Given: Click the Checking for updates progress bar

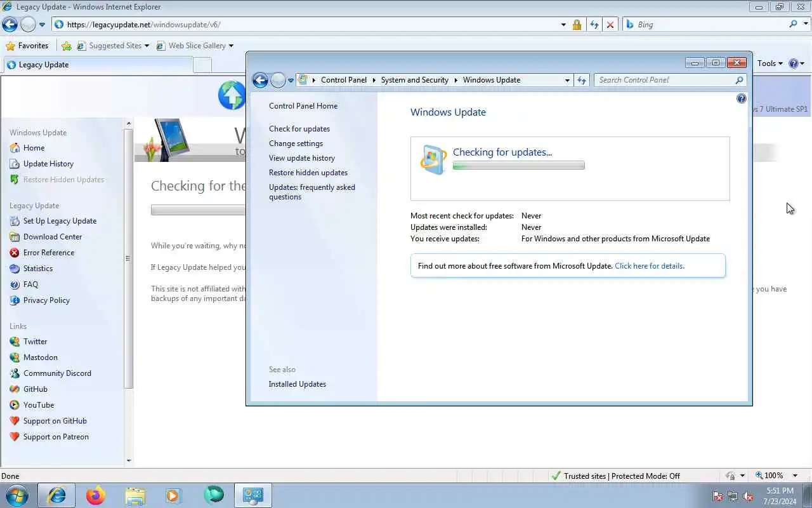Looking at the screenshot, I should [x=519, y=166].
